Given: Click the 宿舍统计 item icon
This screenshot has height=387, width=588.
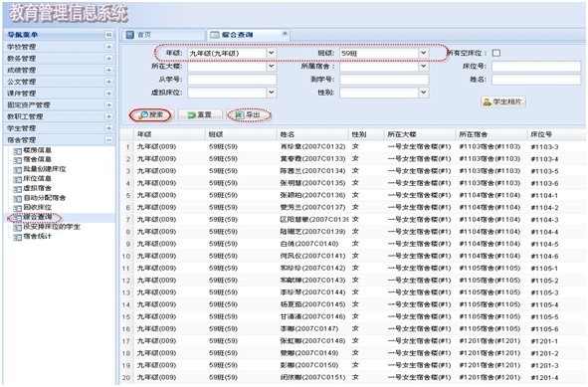Looking at the screenshot, I should [17, 237].
